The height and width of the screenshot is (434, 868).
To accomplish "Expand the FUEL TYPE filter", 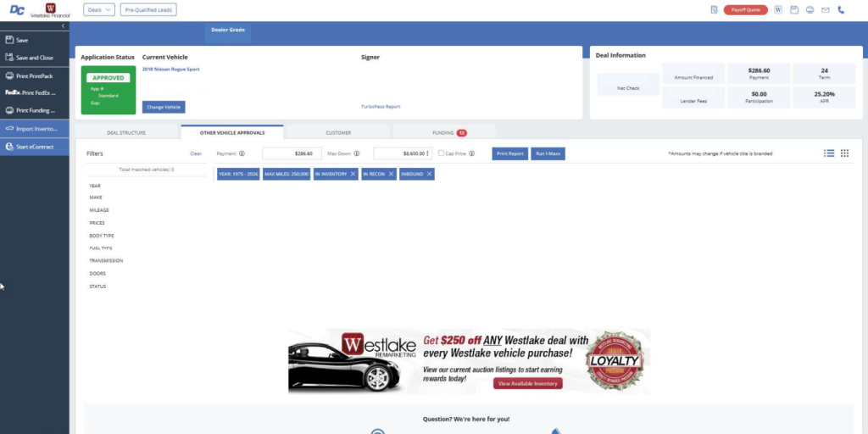I will 101,248.
